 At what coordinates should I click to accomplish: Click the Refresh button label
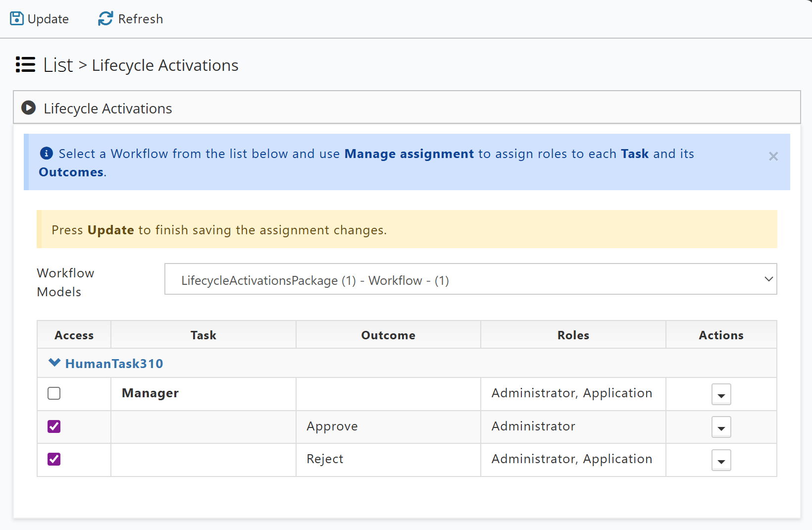[141, 19]
